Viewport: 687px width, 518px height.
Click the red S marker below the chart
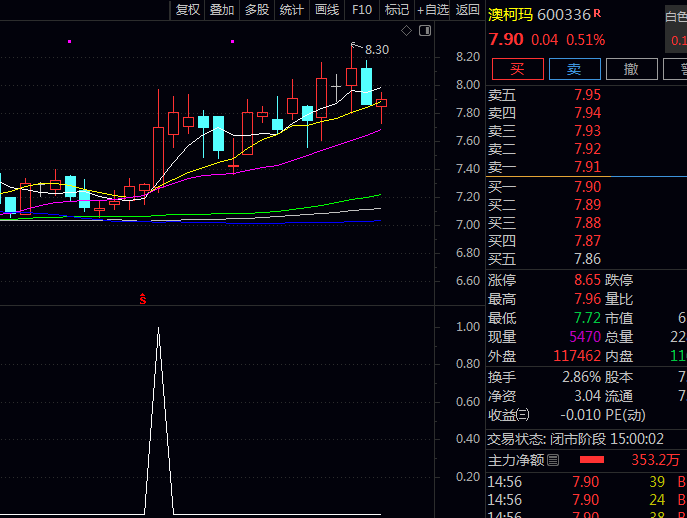(x=143, y=298)
